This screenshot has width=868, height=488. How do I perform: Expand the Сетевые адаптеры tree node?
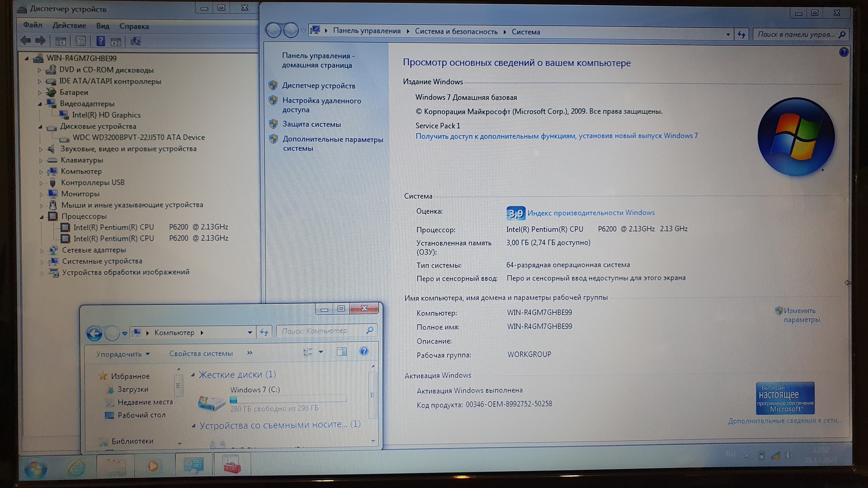tap(42, 250)
